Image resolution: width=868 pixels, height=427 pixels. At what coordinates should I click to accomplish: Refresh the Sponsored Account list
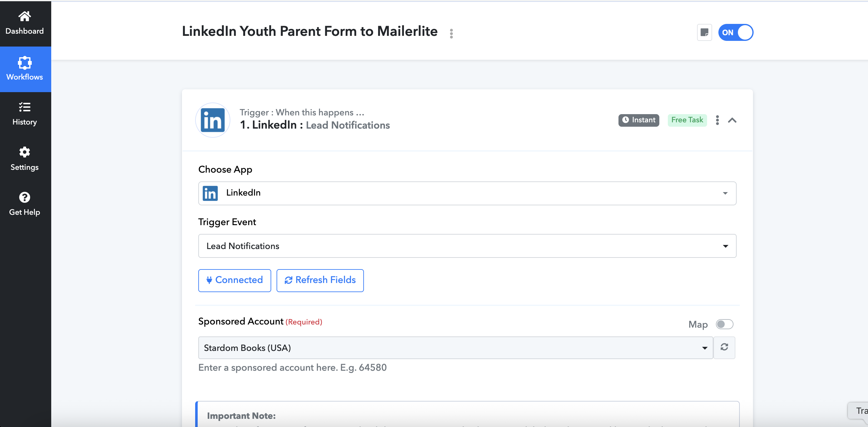point(724,347)
